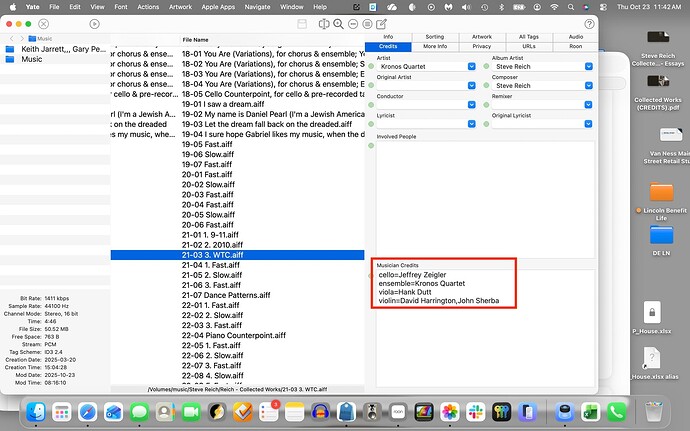The width and height of the screenshot is (690, 431).
Task: Expand the Artist dropdown showing Kronos Quartet
Action: click(x=472, y=67)
